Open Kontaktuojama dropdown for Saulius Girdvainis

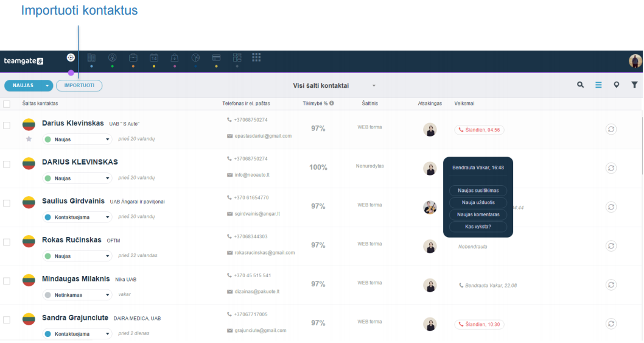(x=77, y=217)
